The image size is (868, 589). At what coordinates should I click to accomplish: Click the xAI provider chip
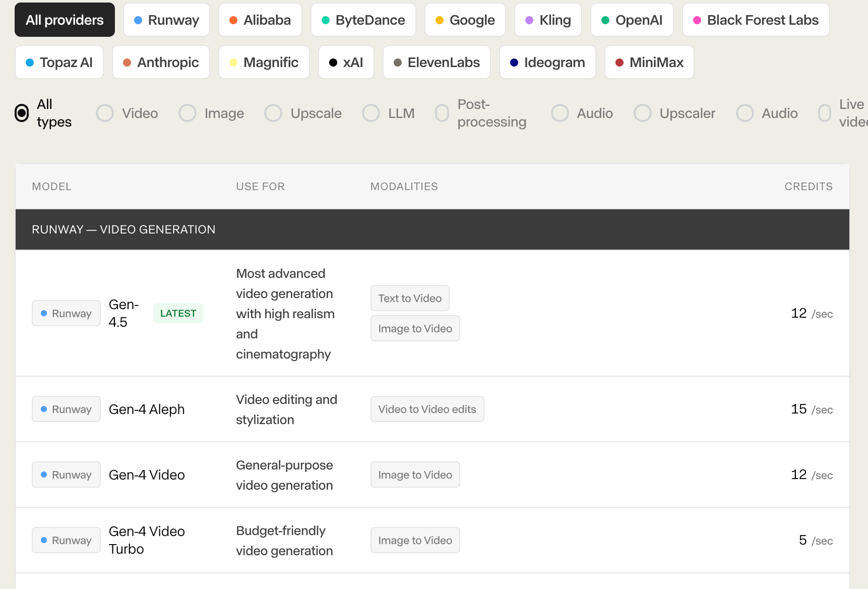[346, 63]
